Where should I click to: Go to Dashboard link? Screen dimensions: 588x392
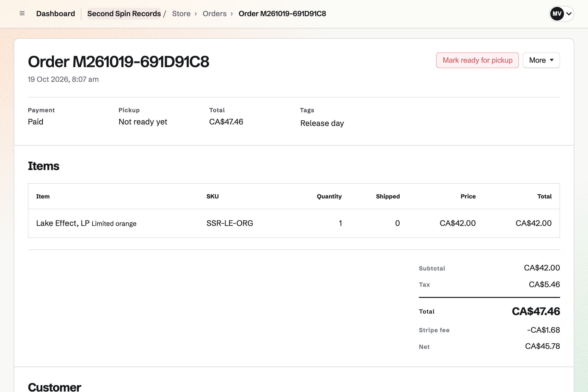click(x=56, y=13)
